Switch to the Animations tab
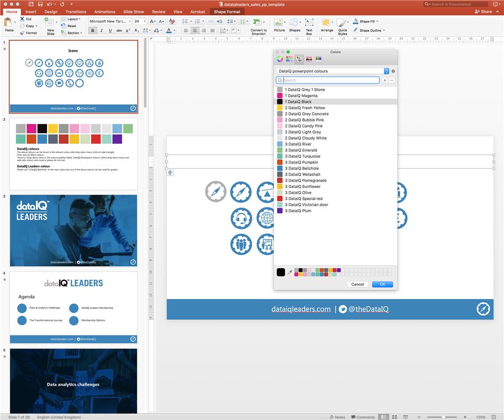The width and height of the screenshot is (504, 420). (x=104, y=12)
